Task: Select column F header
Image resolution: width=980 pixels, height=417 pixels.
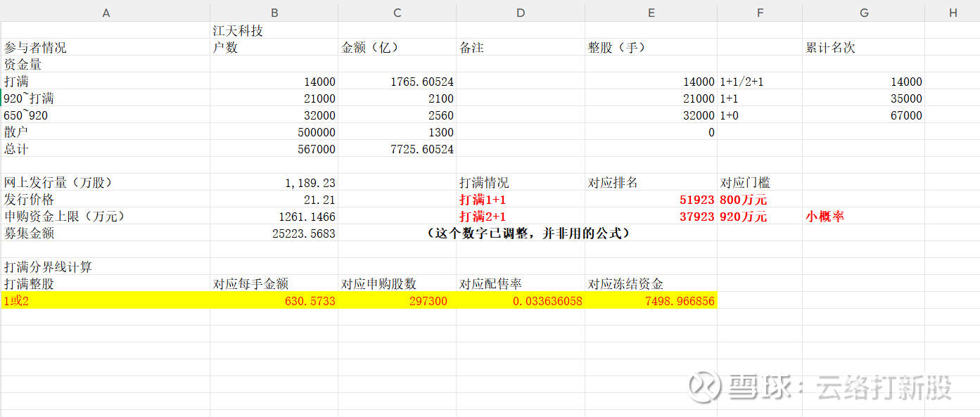Action: (760, 13)
